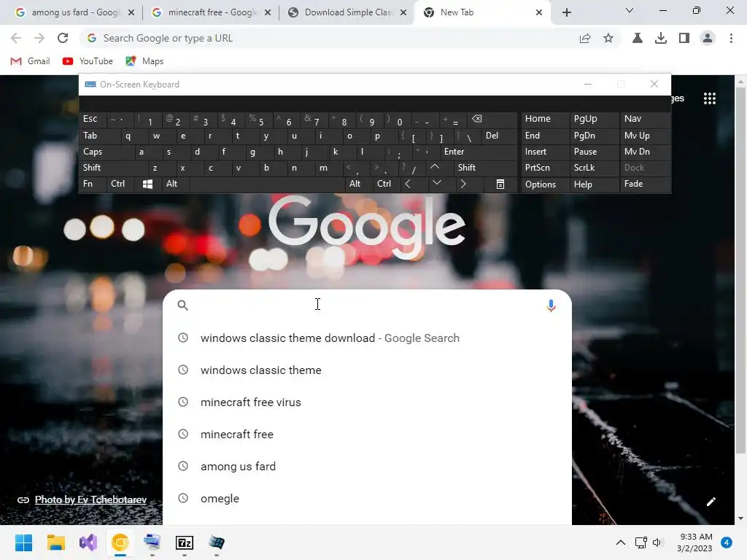
Task: Show hidden icons in system tray
Action: 620,542
